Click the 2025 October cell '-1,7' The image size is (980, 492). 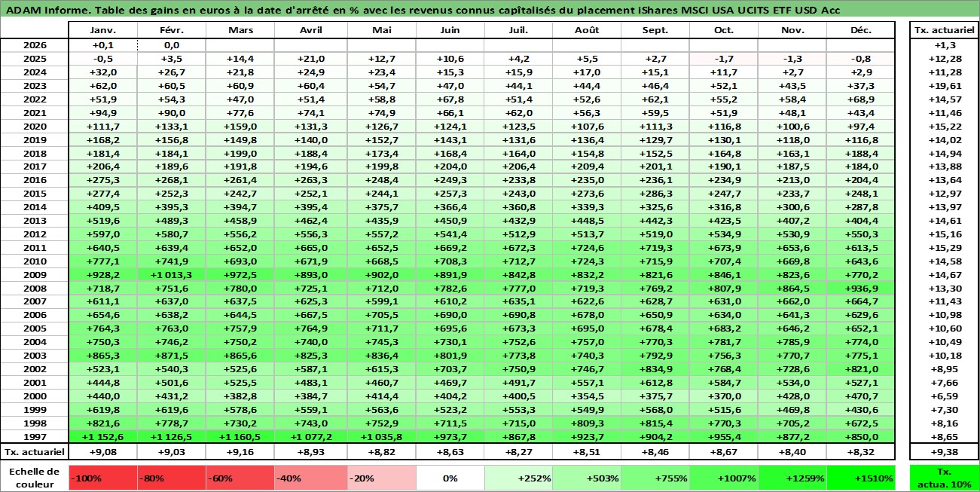tap(724, 59)
